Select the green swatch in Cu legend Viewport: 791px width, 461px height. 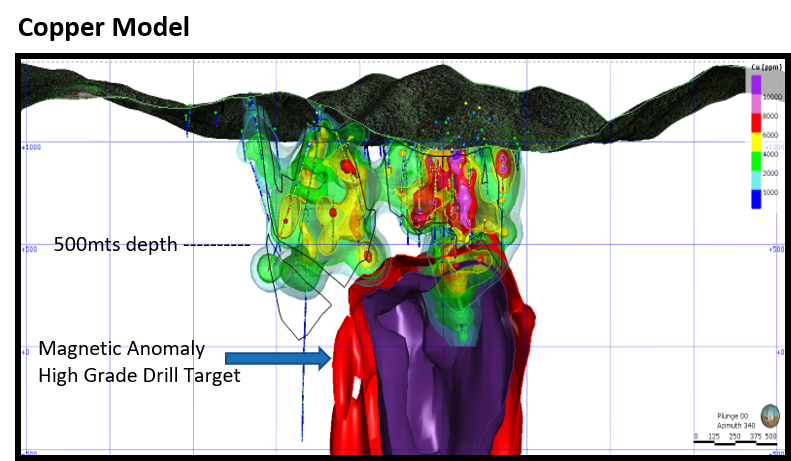(x=757, y=160)
